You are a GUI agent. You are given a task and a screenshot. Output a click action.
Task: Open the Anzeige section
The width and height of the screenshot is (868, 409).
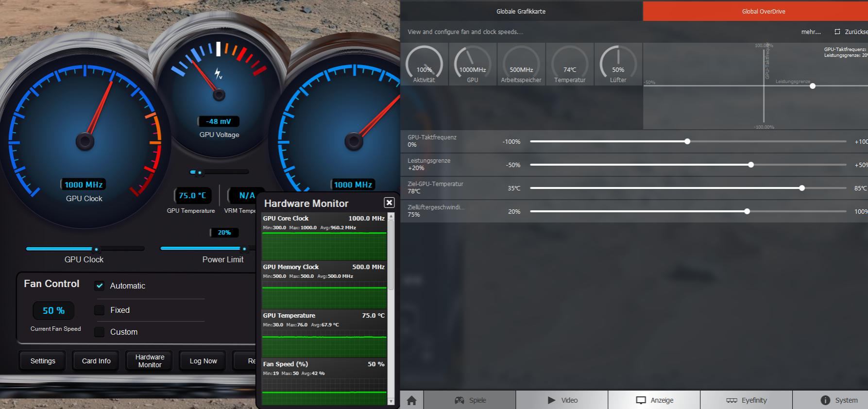[654, 400]
